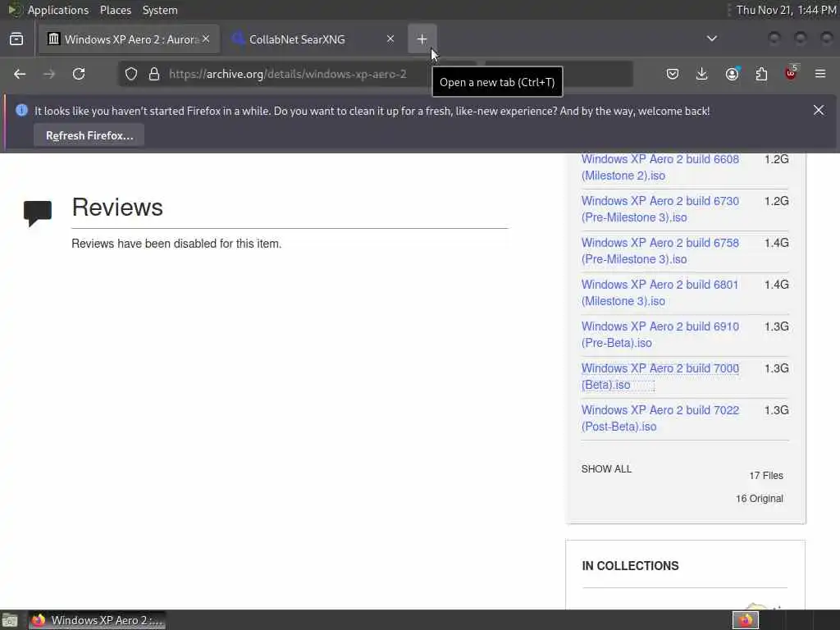Open the Firefox hamburger menu
The width and height of the screenshot is (840, 630).
click(820, 74)
